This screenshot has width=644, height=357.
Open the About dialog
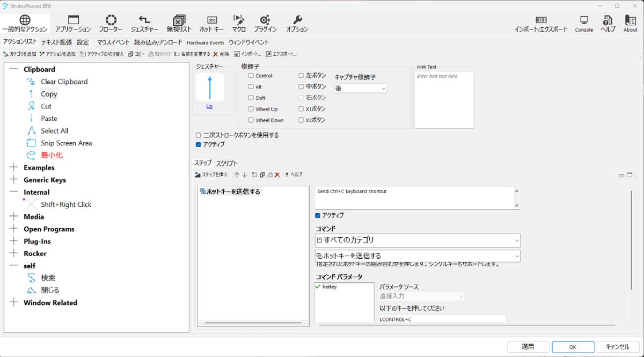tap(631, 24)
